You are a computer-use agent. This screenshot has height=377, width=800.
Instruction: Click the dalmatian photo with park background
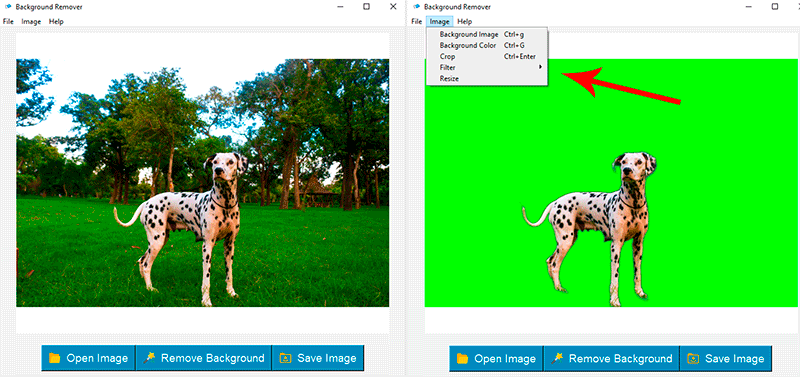tap(203, 183)
